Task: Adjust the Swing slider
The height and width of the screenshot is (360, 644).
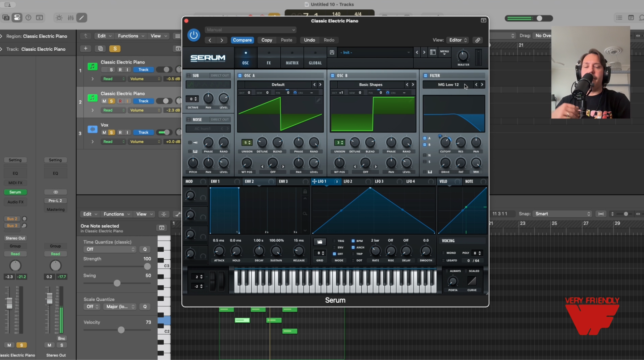Action: (117, 283)
